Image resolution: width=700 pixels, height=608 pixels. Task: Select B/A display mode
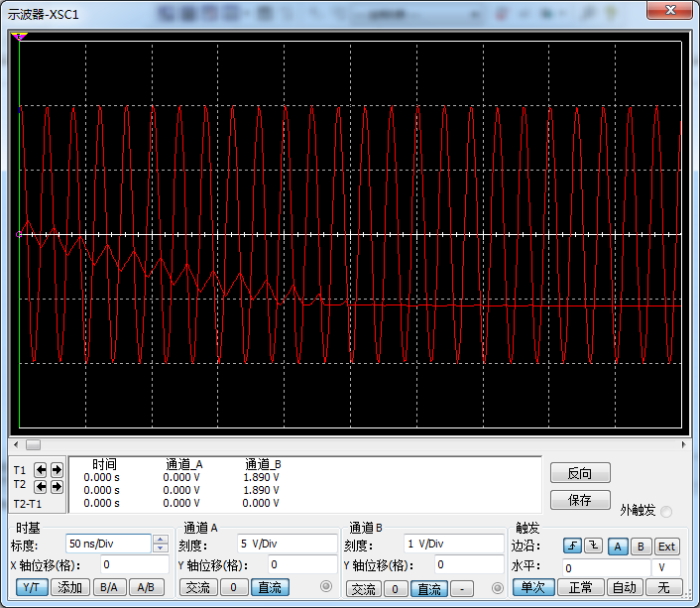(x=109, y=587)
